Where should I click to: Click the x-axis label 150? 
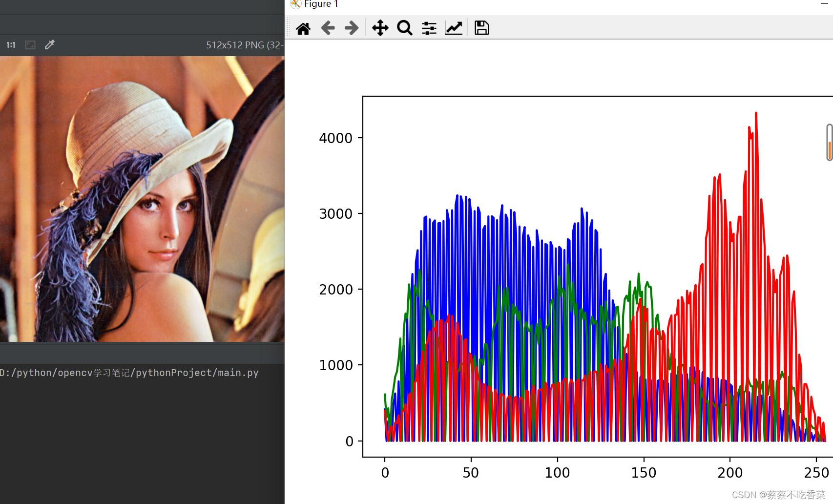644,473
